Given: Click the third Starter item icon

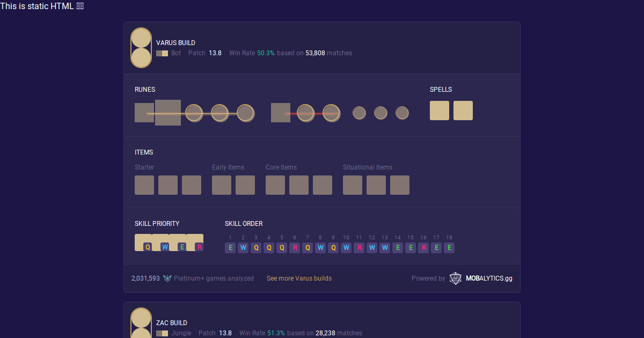Looking at the screenshot, I should (x=192, y=185).
